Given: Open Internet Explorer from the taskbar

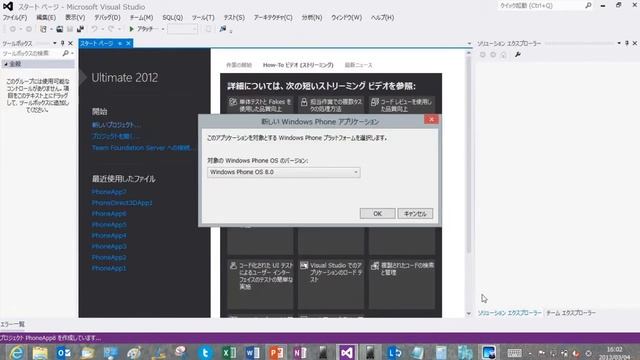Looking at the screenshot, I should tap(16, 352).
